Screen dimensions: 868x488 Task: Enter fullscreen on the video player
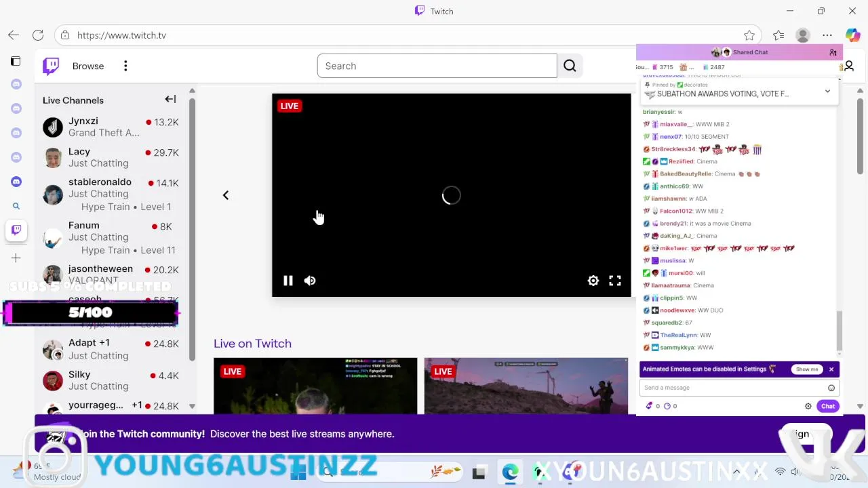[615, 281]
